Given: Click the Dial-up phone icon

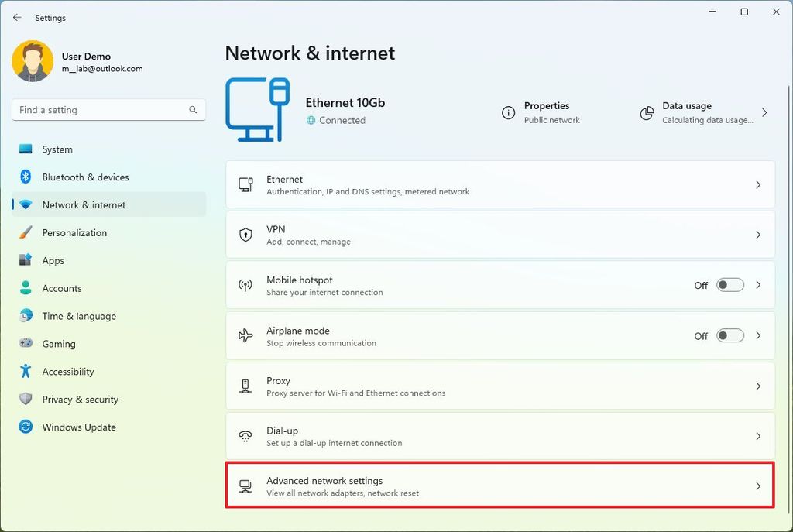Looking at the screenshot, I should pos(246,435).
